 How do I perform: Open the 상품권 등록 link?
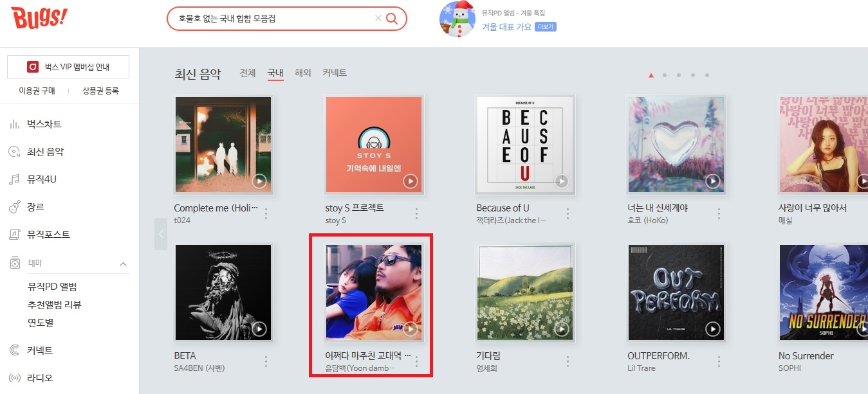100,91
